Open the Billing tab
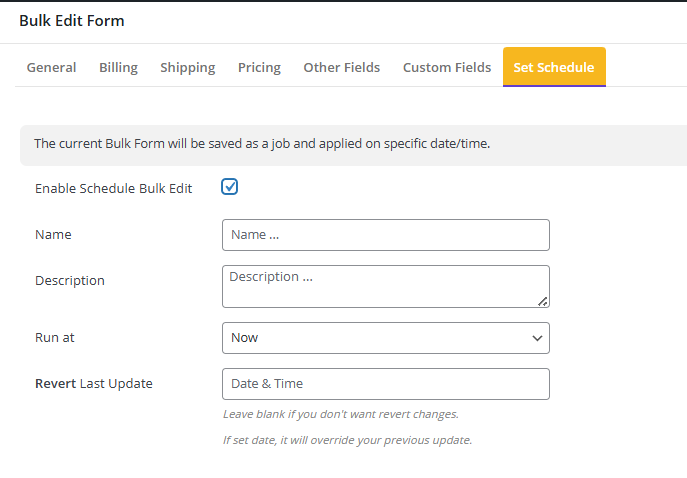687x478 pixels. 118,67
